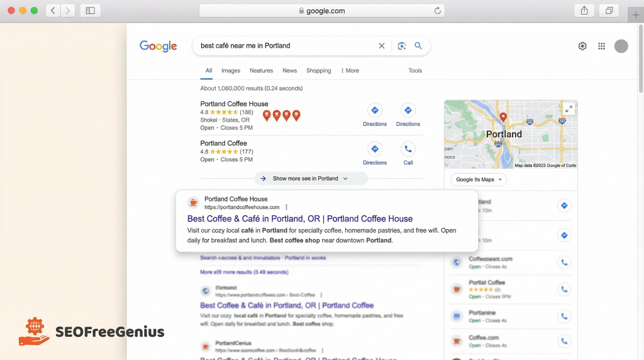The width and height of the screenshot is (644, 360).
Task: Open a new tab with the plus button
Action: [x=635, y=15]
